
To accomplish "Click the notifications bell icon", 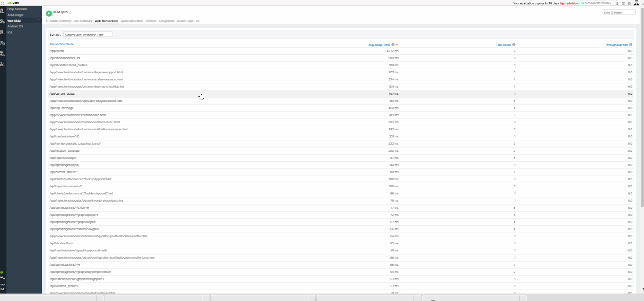I will pos(617,3).
